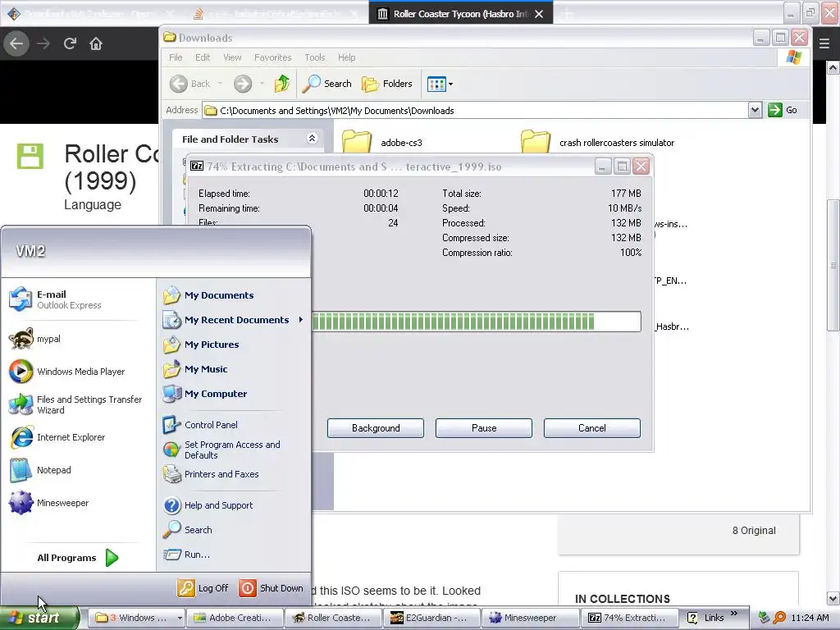Switch to Roller Coaster Tycoon browser tab
This screenshot has width=840, height=630.
[x=459, y=14]
